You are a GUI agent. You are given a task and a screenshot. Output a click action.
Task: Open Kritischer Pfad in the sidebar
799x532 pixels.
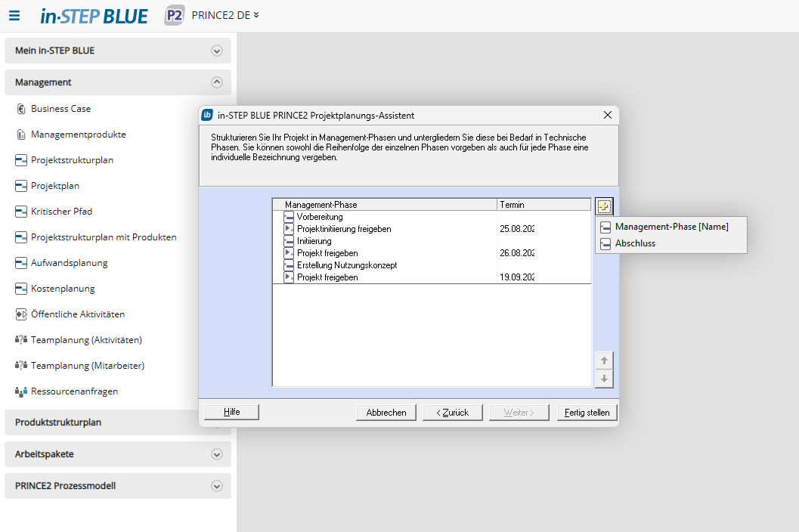61,212
